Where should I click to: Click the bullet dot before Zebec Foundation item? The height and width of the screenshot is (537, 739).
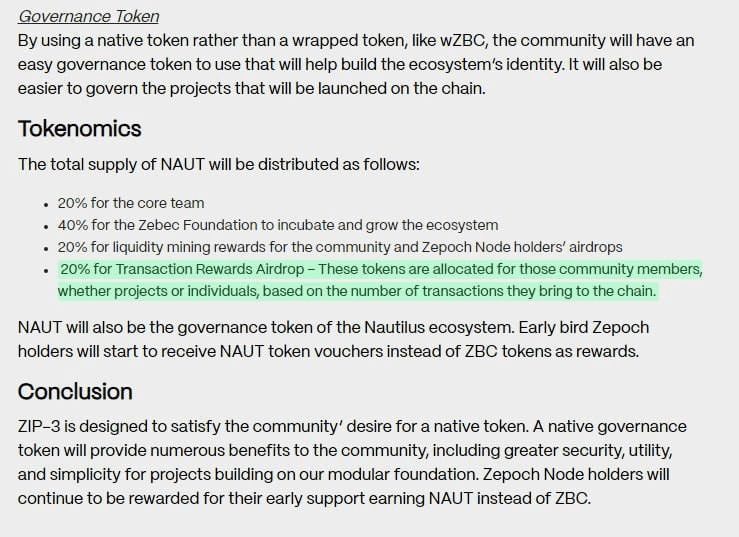tap(47, 225)
